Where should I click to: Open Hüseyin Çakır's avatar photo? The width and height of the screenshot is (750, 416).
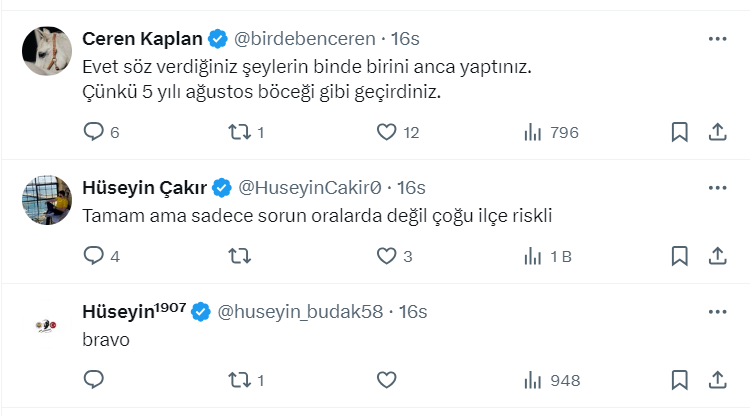(46, 200)
